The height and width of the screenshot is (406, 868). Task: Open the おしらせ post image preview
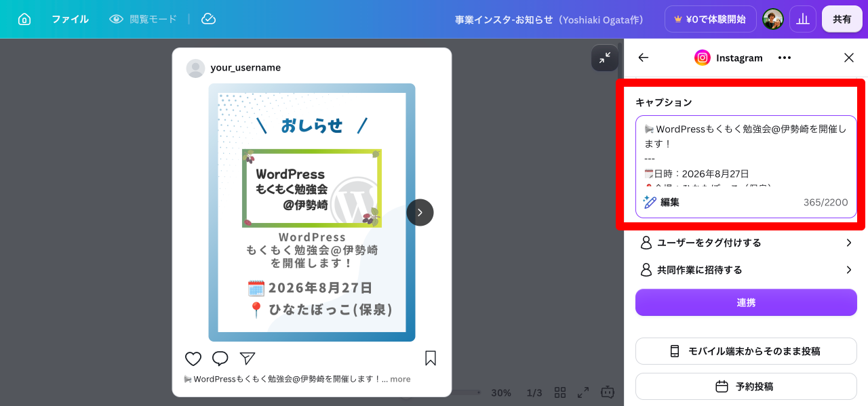click(312, 212)
